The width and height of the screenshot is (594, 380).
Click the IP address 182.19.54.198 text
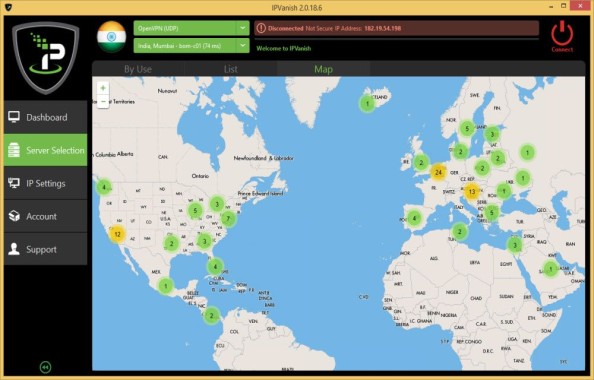coord(383,28)
